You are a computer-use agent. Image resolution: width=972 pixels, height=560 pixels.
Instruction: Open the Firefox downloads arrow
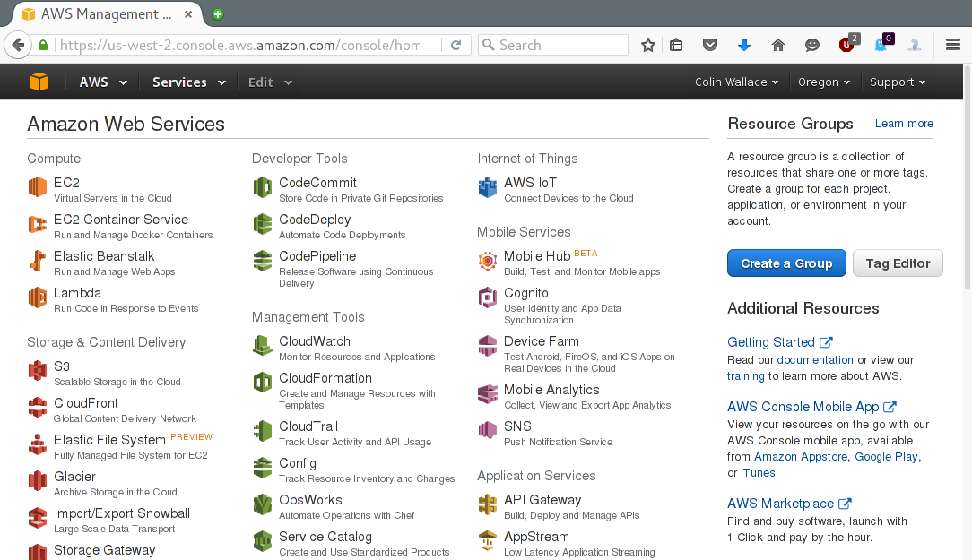coord(744,45)
